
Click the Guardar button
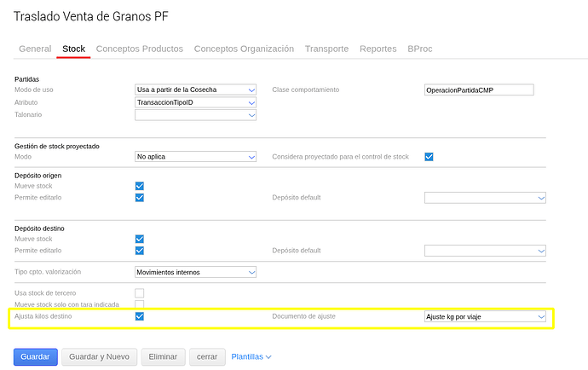36,357
